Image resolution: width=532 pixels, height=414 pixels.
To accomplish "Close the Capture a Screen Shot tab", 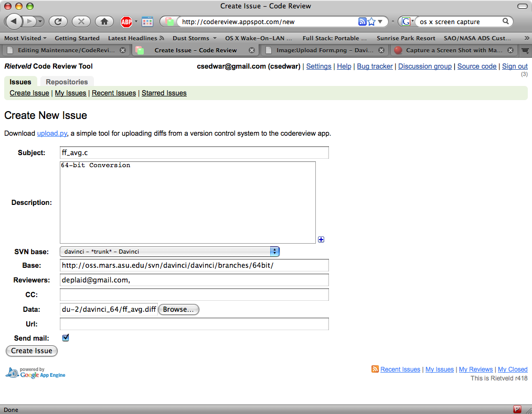I will 510,50.
